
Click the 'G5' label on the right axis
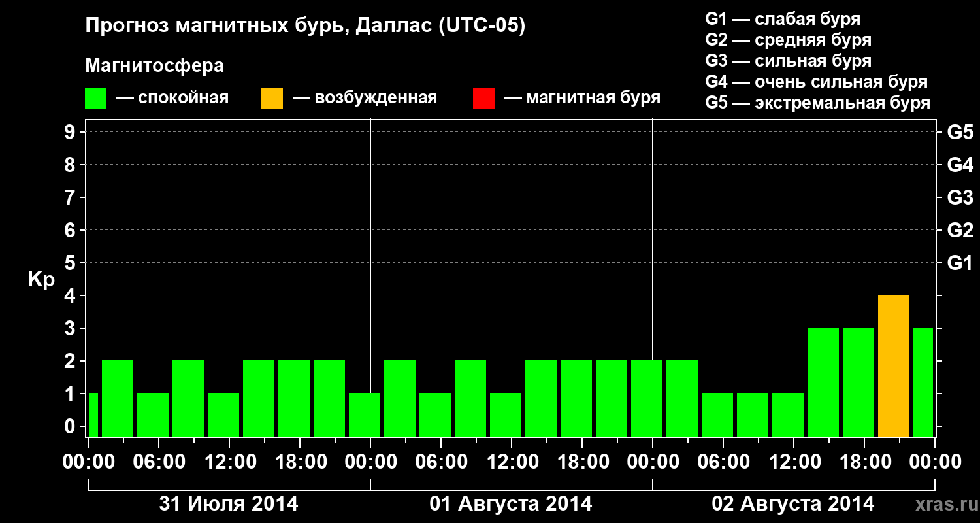pos(960,132)
